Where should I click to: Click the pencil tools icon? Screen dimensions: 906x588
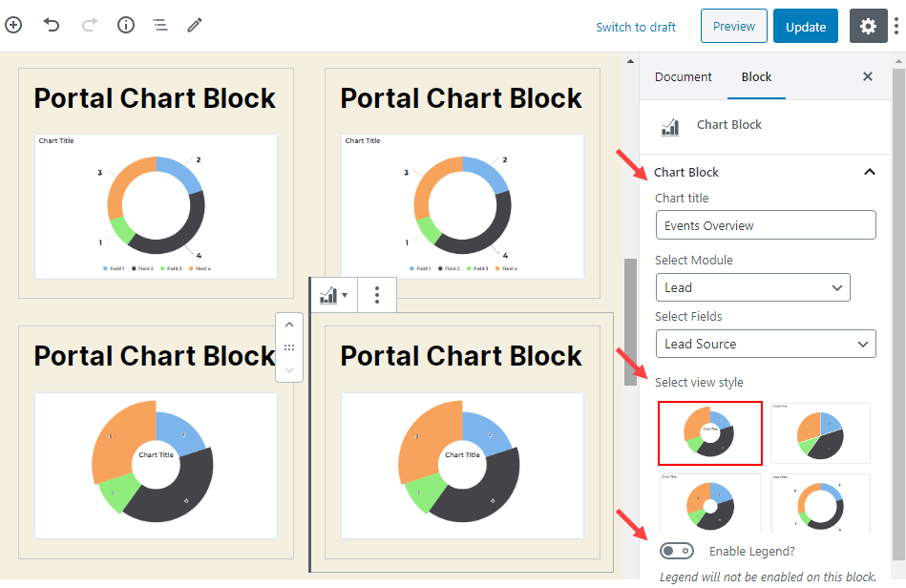point(195,26)
